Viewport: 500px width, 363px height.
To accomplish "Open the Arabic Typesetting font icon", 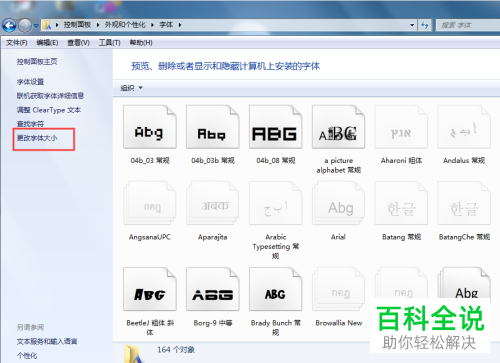I will (276, 203).
